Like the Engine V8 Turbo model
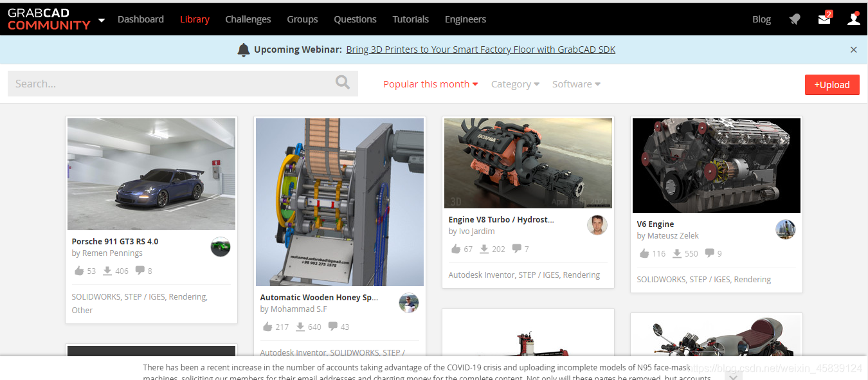Screen dimensions: 868x380 click(456, 249)
